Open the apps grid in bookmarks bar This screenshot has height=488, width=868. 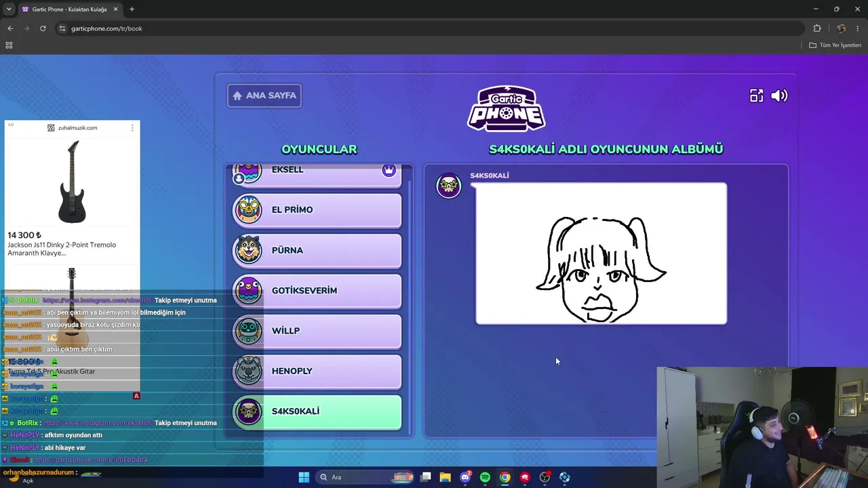(x=9, y=45)
